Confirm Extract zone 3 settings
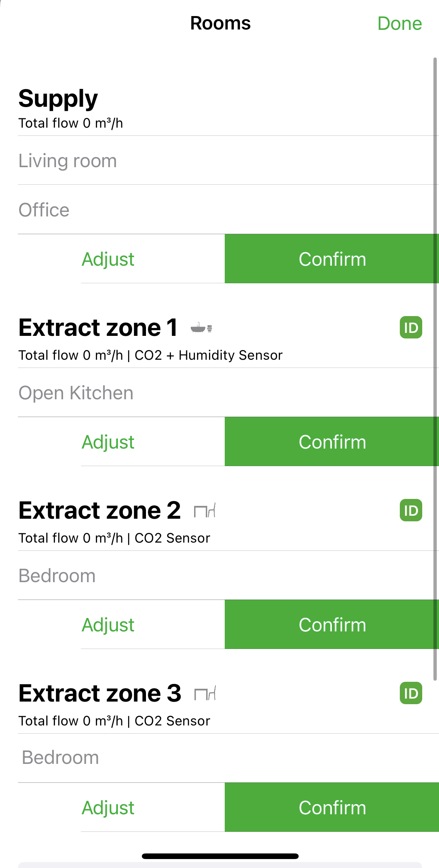Image resolution: width=439 pixels, height=868 pixels. pyautogui.click(x=332, y=808)
